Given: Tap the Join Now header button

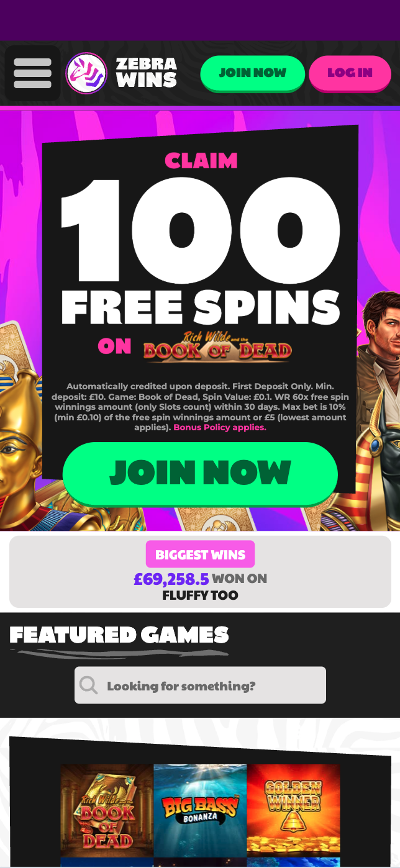Looking at the screenshot, I should (253, 73).
